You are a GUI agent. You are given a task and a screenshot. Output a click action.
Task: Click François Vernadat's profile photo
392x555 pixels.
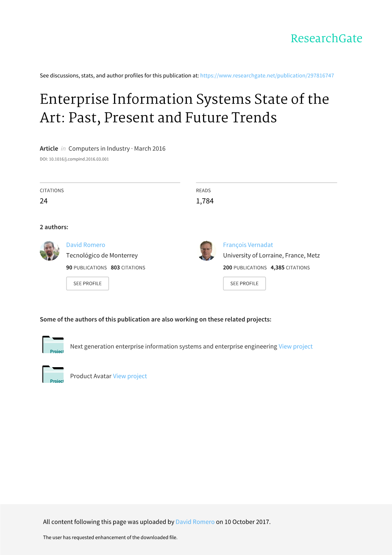coord(207,251)
